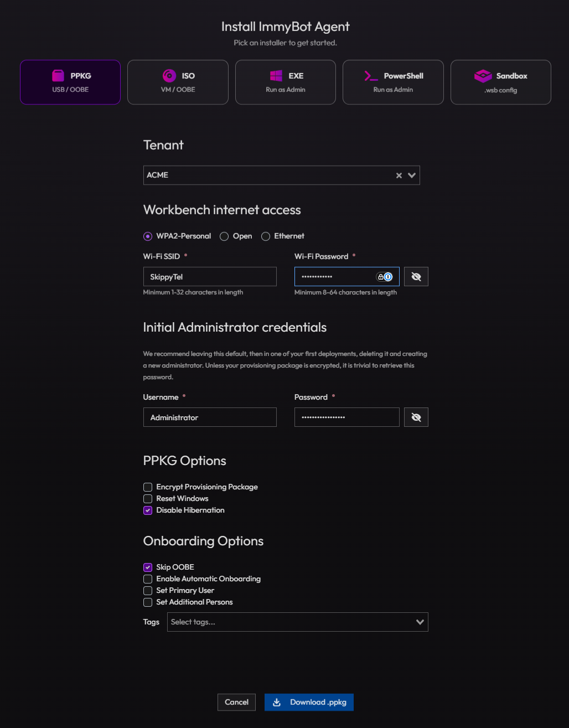The height and width of the screenshot is (728, 569).
Task: Click the EXE Windows logo icon
Action: point(276,76)
